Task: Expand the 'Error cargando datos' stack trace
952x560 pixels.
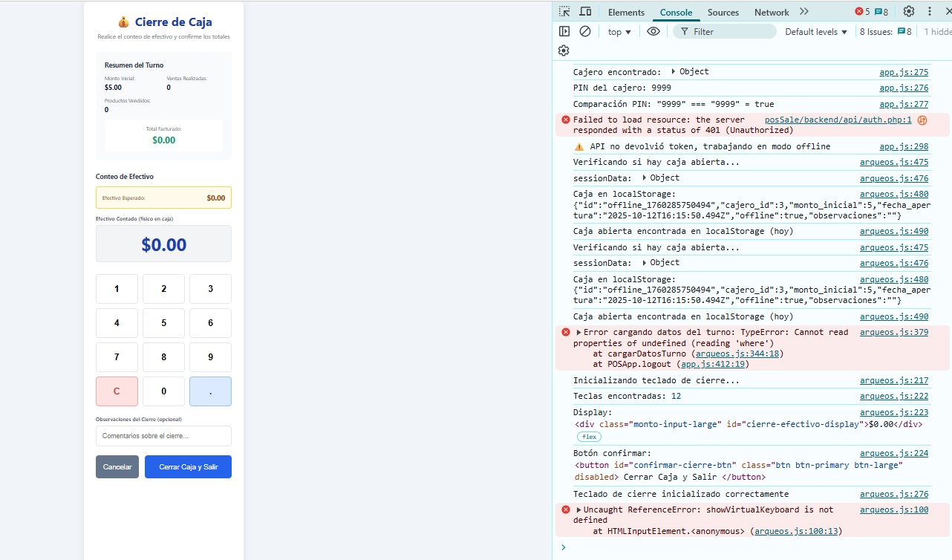Action: tap(579, 333)
